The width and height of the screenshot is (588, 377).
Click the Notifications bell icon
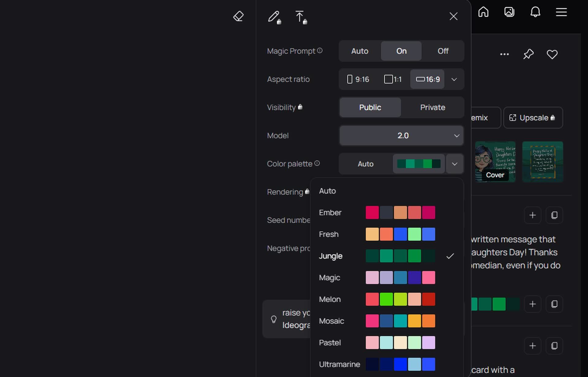pyautogui.click(x=535, y=12)
